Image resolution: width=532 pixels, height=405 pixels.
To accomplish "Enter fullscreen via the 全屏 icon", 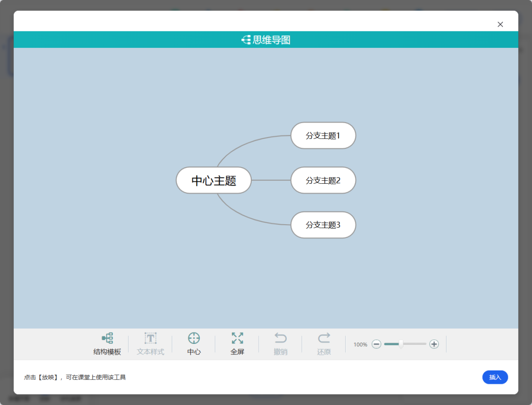I will coord(237,343).
